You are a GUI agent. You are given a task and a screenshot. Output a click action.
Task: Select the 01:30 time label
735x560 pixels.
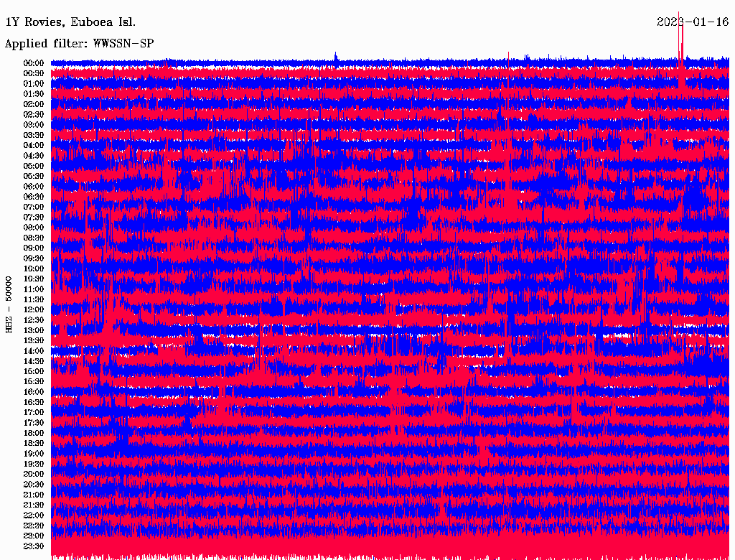(34, 94)
